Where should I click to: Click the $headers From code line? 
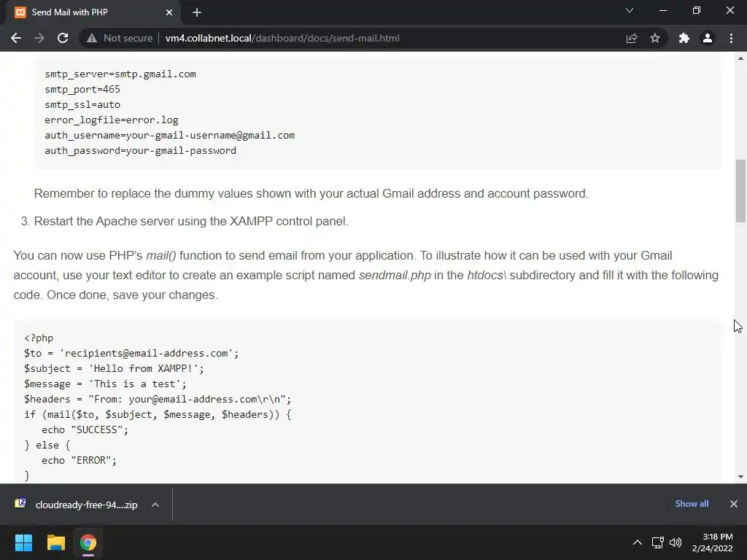pyautogui.click(x=158, y=399)
